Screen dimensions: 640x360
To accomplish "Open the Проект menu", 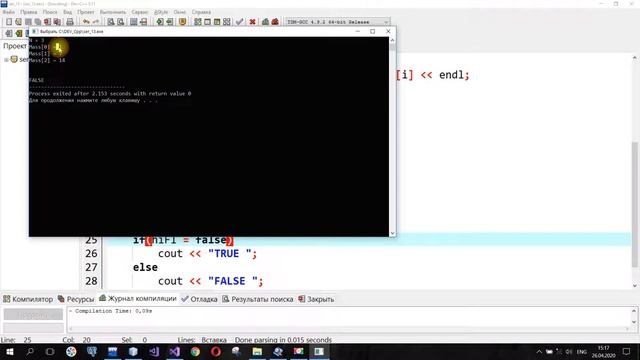I will coord(86,12).
